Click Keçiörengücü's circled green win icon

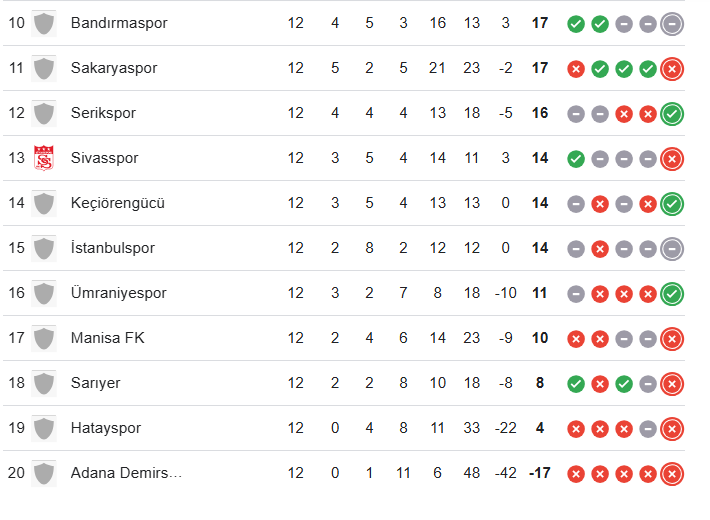672,203
